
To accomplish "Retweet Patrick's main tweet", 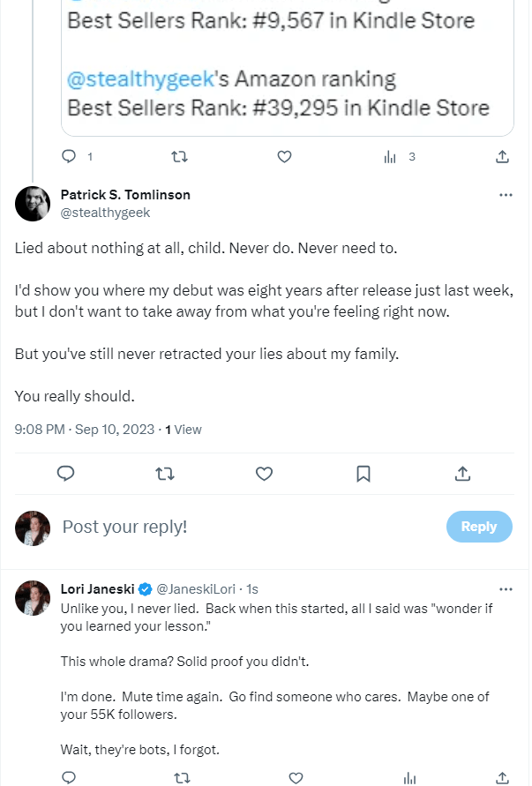I will pos(164,474).
